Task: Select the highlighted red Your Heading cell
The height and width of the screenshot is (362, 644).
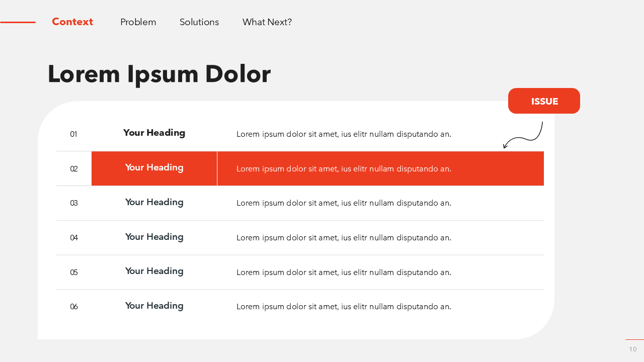Action: [154, 168]
